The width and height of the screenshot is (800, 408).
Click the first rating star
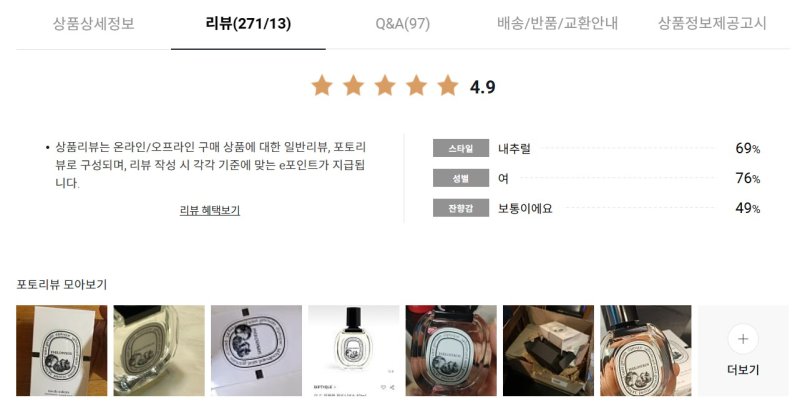(322, 86)
